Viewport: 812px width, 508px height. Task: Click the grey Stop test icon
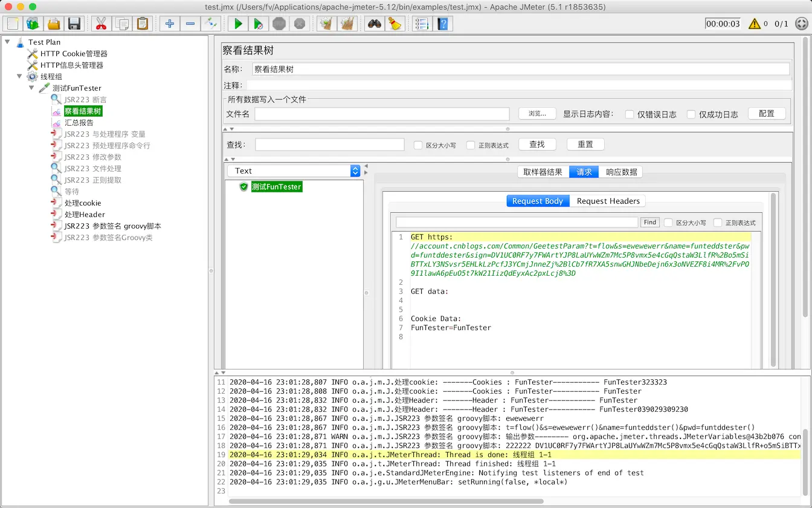point(279,24)
